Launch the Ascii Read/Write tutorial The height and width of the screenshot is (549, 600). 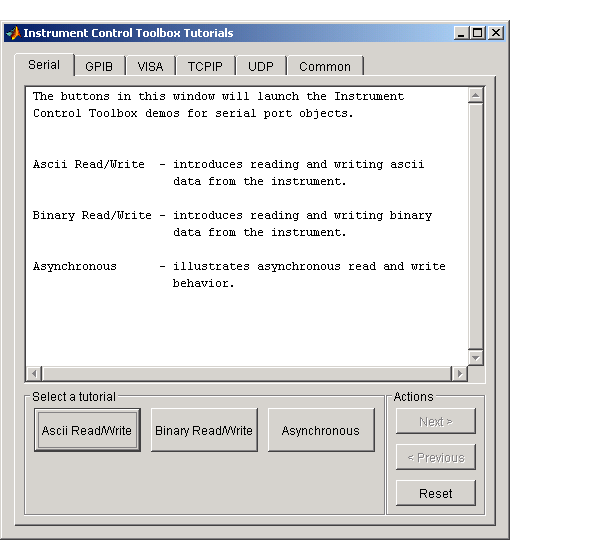click(87, 430)
